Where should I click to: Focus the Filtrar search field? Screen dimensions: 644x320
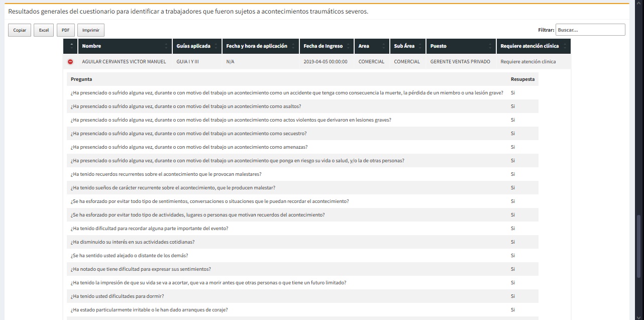pyautogui.click(x=590, y=30)
